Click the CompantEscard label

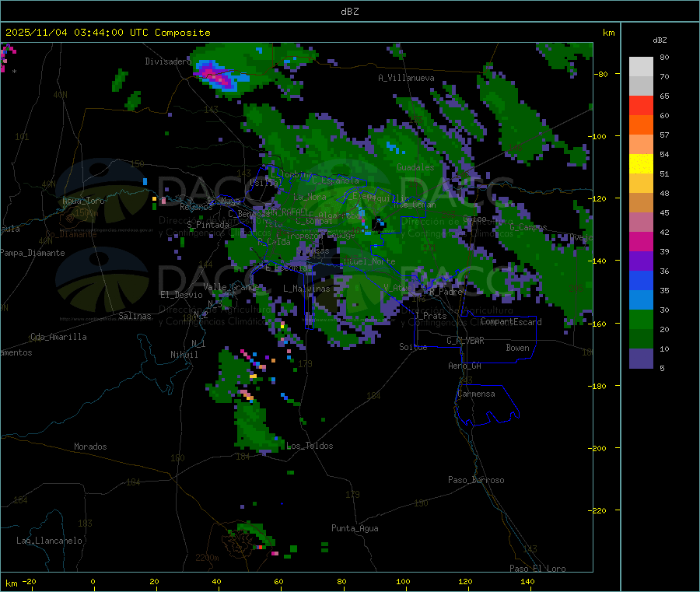click(511, 322)
